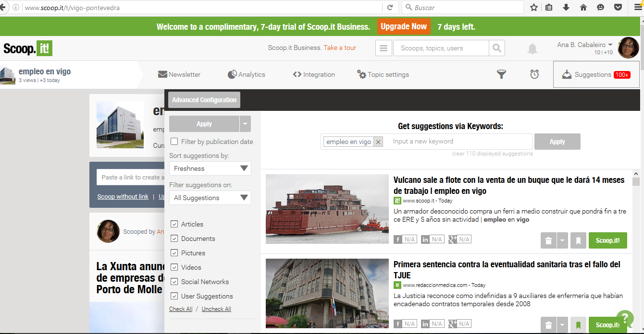The width and height of the screenshot is (644, 334).
Task: Open the filter funnel icon
Action: point(501,74)
